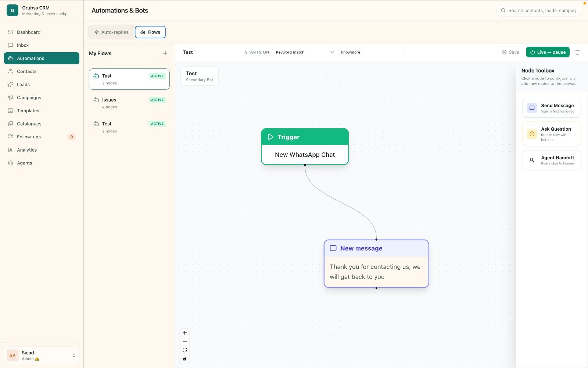
Task: Add an Ask Question node
Action: click(552, 134)
